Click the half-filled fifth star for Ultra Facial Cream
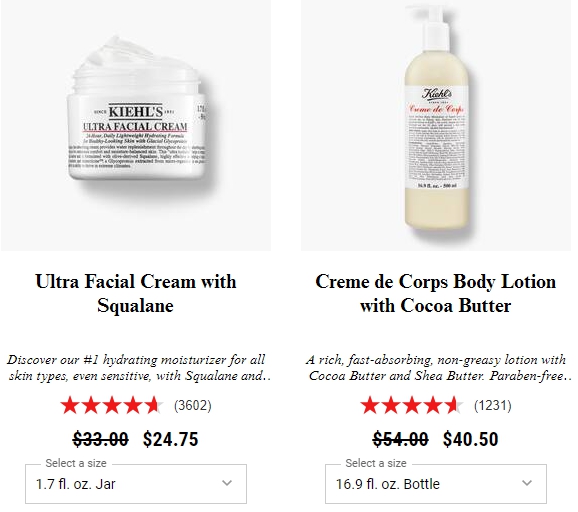Screen dimensions: 578x512 [153, 405]
